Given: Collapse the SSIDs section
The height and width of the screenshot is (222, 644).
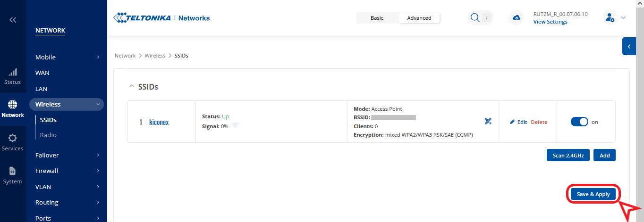Looking at the screenshot, I should pyautogui.click(x=132, y=87).
